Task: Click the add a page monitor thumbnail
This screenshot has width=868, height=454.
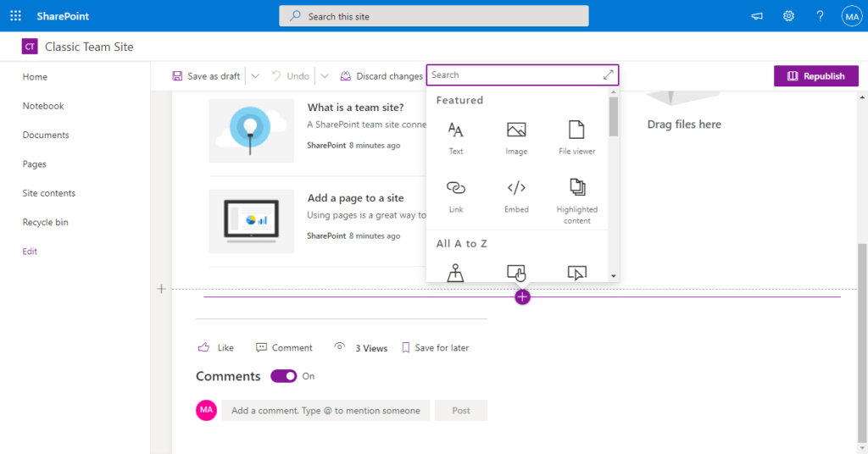Action: pos(251,221)
